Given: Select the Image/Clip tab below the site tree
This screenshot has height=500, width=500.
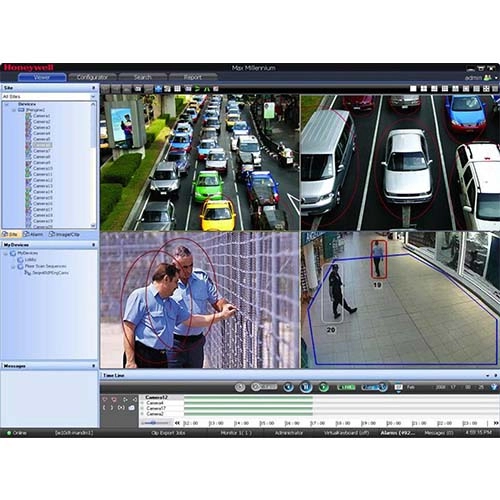Looking at the screenshot, I should [64, 235].
